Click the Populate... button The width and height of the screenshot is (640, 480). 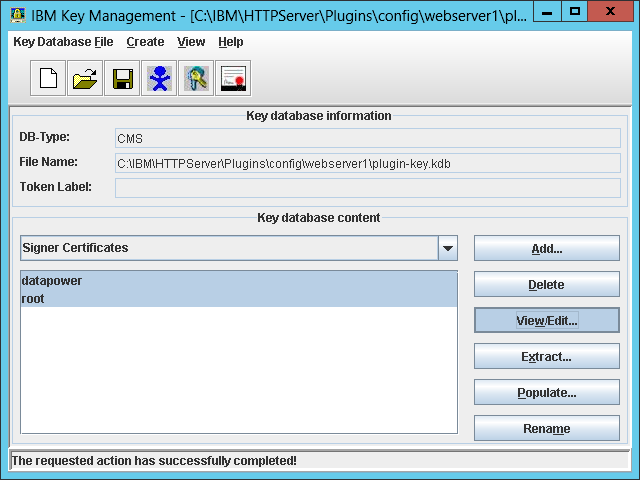point(546,393)
